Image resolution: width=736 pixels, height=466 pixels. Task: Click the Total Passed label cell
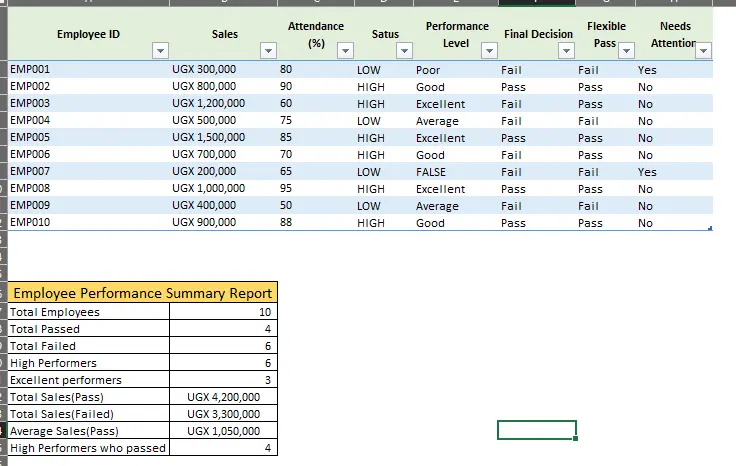89,329
